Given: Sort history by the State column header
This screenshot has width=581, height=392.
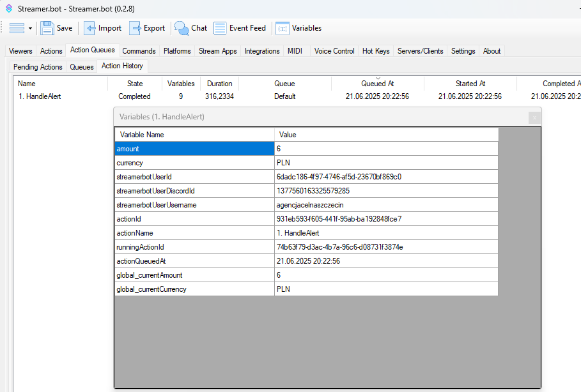Looking at the screenshot, I should coord(135,84).
